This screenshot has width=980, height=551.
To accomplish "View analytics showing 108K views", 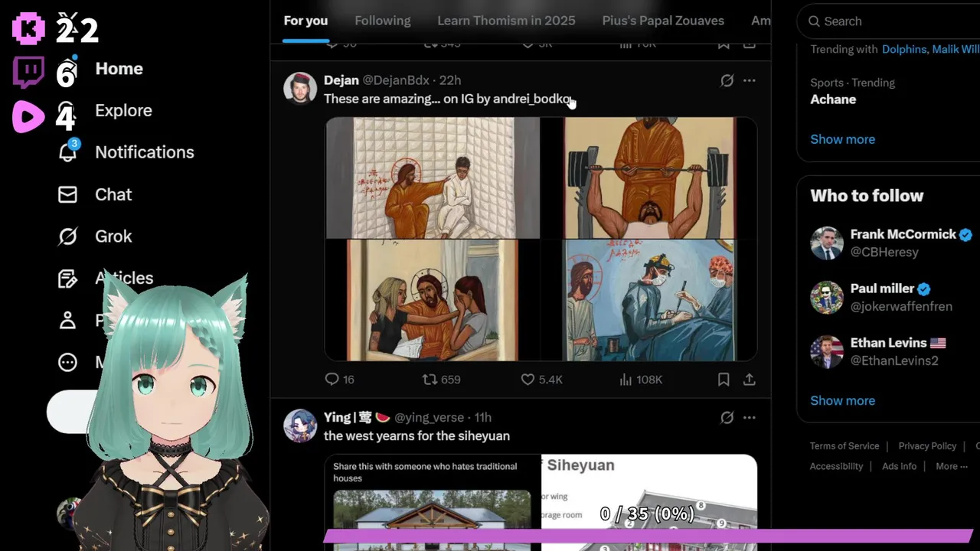I will [640, 380].
